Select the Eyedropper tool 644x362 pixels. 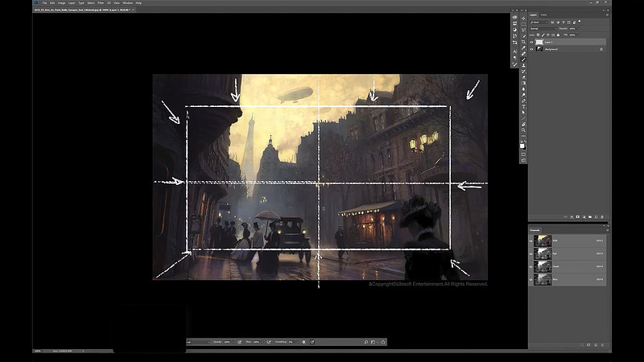click(523, 48)
